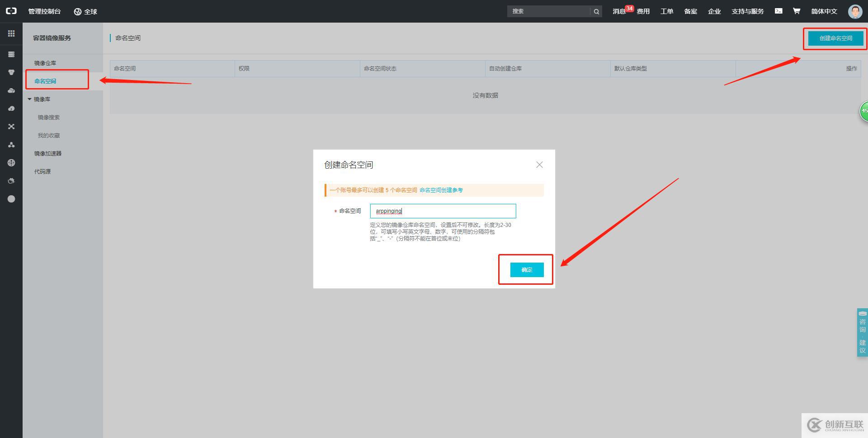The height and width of the screenshot is (438, 868).
Task: Open the cloud icon in the left rail
Action: tap(11, 90)
